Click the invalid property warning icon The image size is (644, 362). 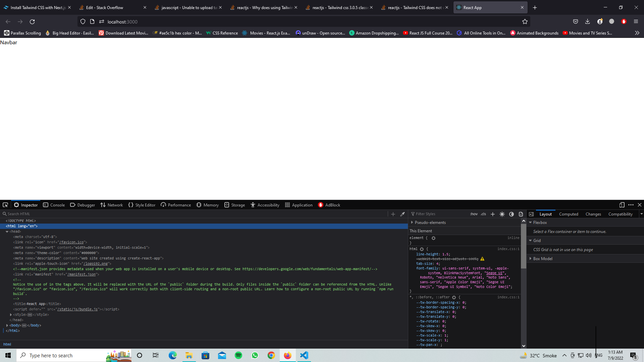click(x=482, y=259)
